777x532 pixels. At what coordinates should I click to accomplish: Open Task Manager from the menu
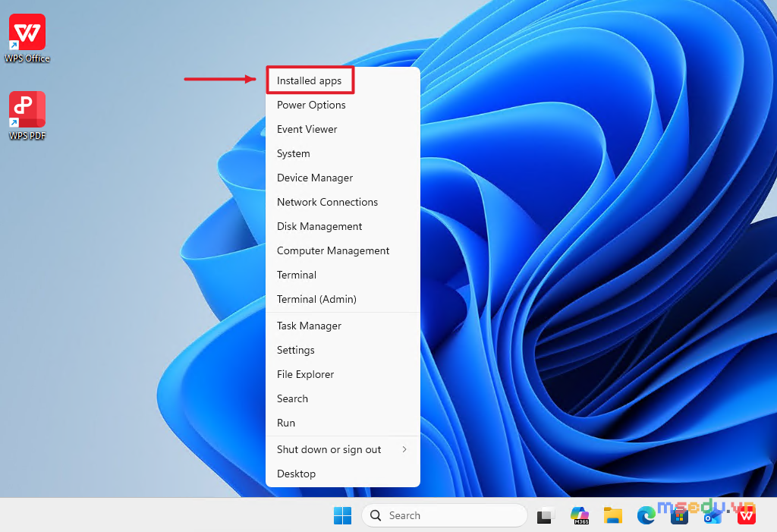tap(343, 326)
